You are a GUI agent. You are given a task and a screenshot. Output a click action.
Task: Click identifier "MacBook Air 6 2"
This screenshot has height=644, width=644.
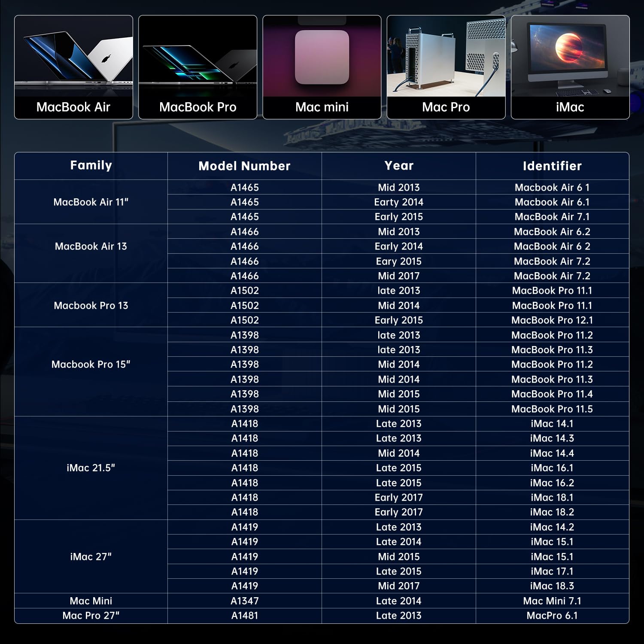click(552, 246)
